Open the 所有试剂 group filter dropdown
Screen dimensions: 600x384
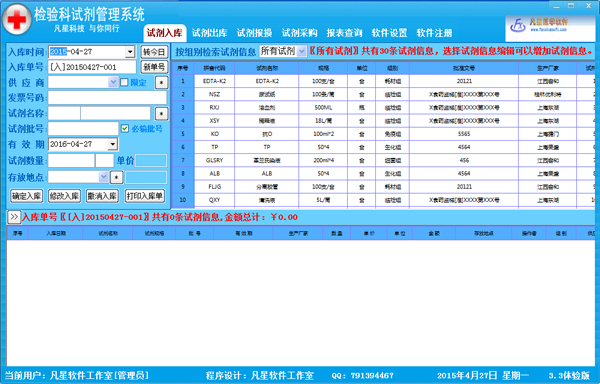302,51
